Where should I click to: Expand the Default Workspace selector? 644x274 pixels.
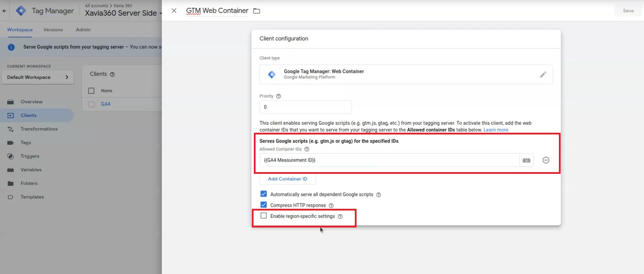(x=38, y=77)
